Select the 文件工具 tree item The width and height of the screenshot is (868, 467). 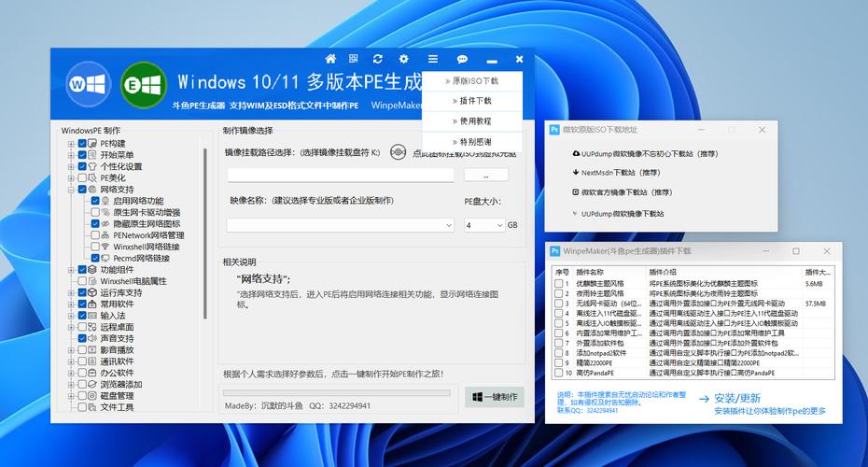(117, 407)
